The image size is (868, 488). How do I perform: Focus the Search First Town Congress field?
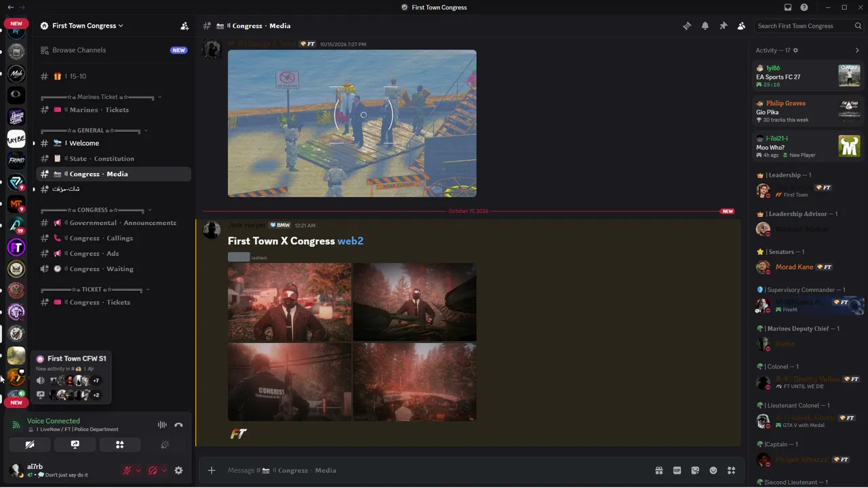pyautogui.click(x=808, y=26)
